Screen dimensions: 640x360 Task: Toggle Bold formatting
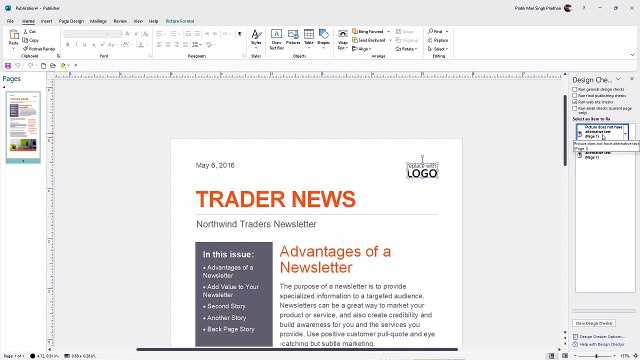tap(67, 44)
